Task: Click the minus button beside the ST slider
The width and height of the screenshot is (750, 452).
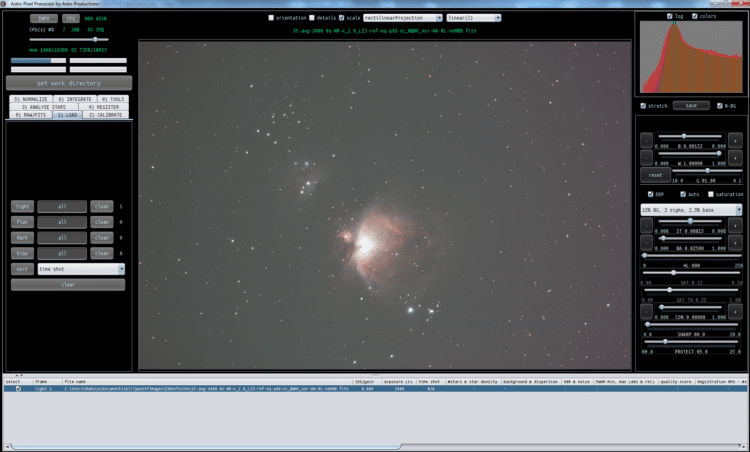Action: coord(646,225)
